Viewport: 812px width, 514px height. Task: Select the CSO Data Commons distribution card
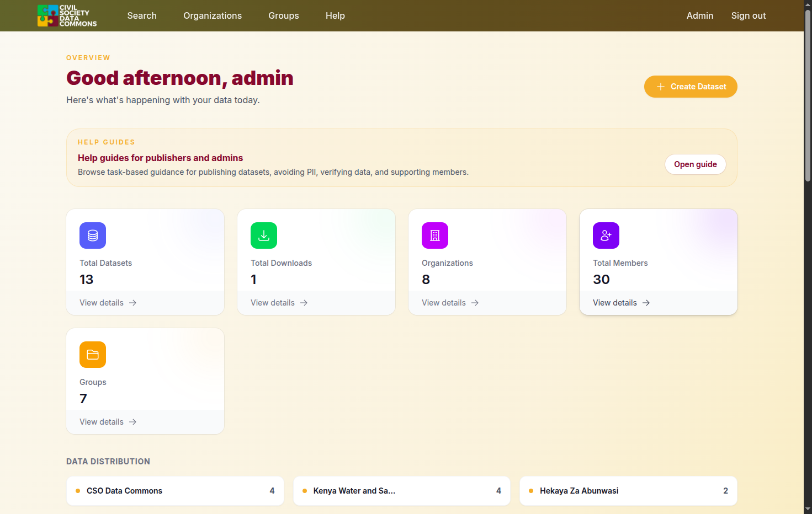pos(175,491)
